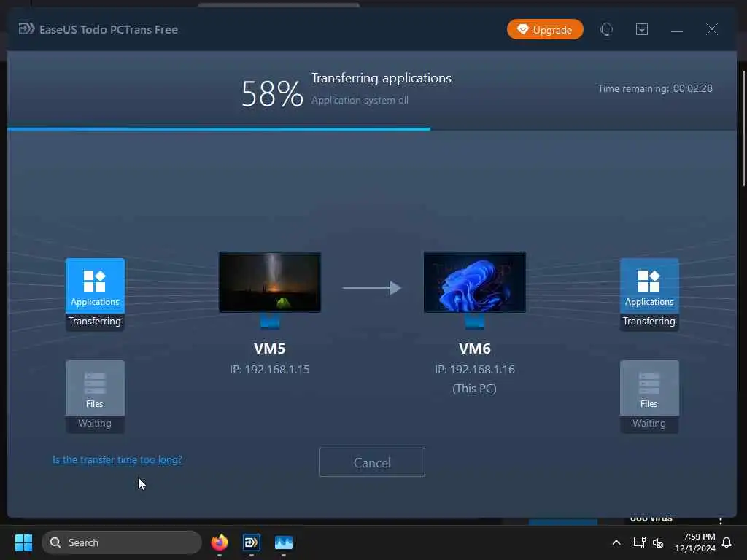Viewport: 747px width, 560px height.
Task: Open the clock showing 7:59 PM
Action: pos(695,542)
